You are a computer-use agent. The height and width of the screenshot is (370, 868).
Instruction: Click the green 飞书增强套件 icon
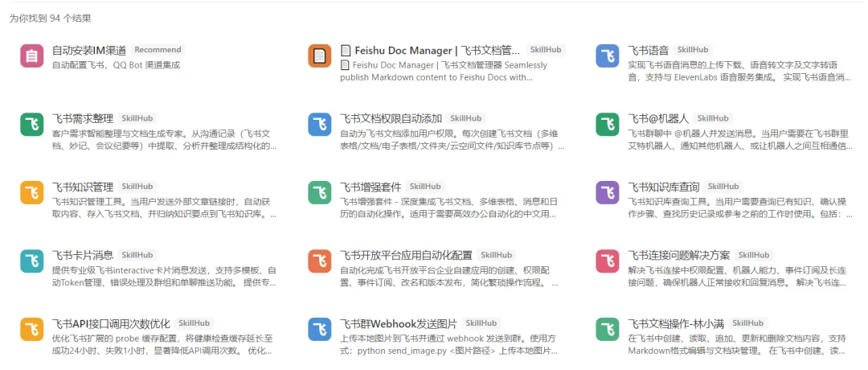(319, 193)
